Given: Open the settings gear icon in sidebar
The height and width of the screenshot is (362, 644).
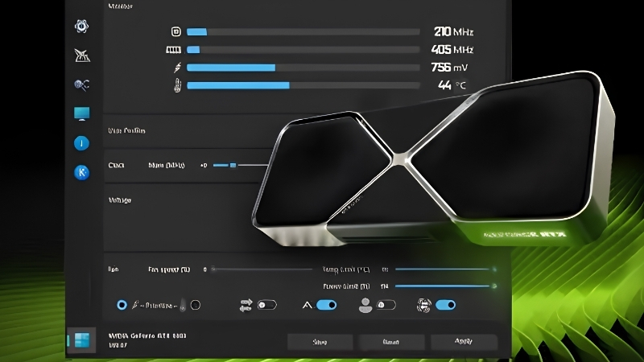Looking at the screenshot, I should tap(82, 27).
